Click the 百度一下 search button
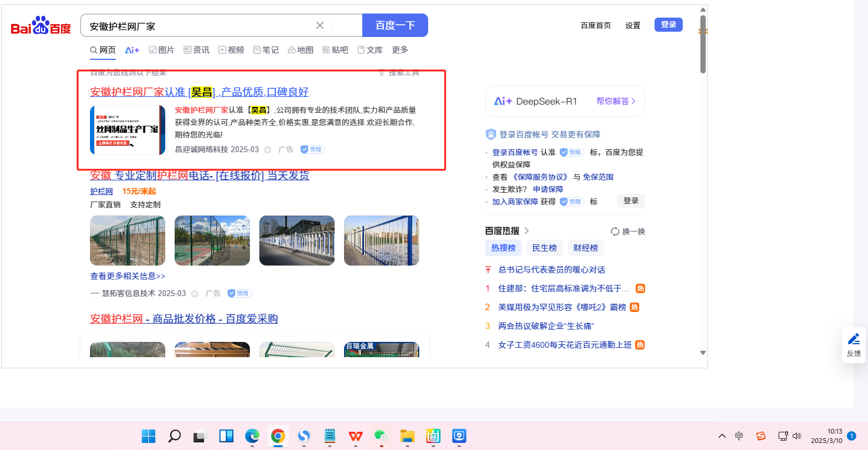Image resolution: width=868 pixels, height=450 pixels. (395, 25)
